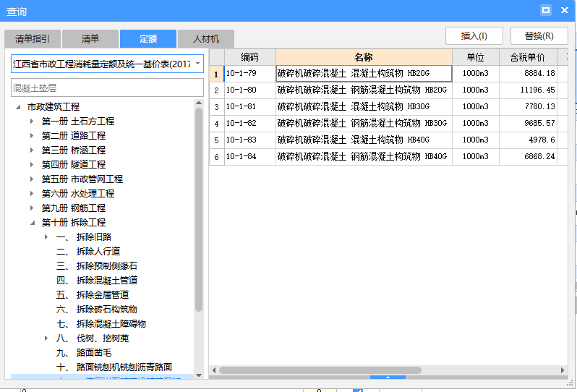The height and width of the screenshot is (392, 577).
Task: Select 三、拆除预制侧缘石 tree item
Action: [97, 265]
